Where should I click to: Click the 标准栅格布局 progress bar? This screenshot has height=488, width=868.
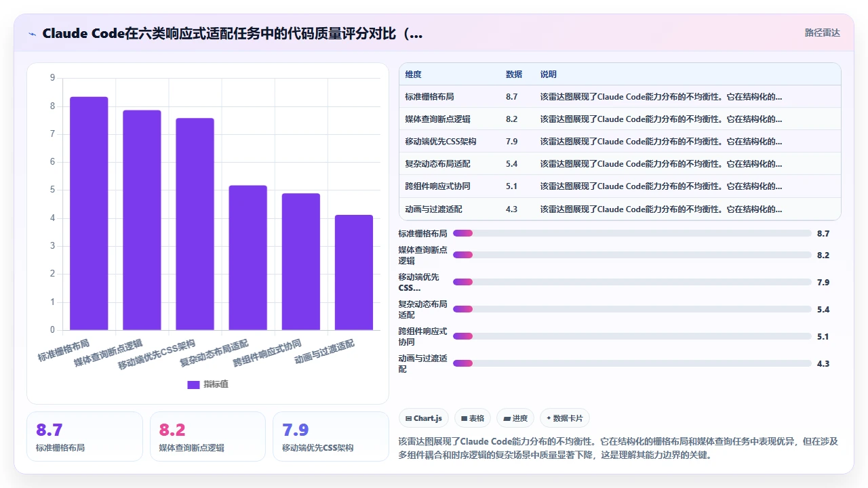coord(632,233)
